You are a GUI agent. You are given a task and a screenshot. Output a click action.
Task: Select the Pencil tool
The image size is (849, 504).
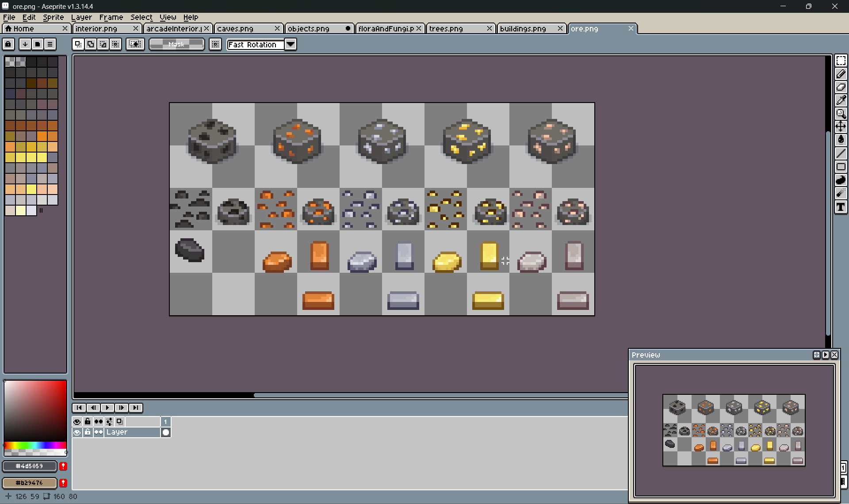tap(841, 74)
